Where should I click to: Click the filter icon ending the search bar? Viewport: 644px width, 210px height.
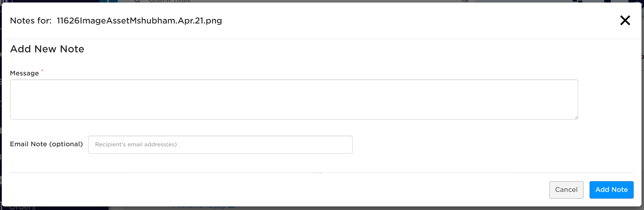(x=465, y=1)
